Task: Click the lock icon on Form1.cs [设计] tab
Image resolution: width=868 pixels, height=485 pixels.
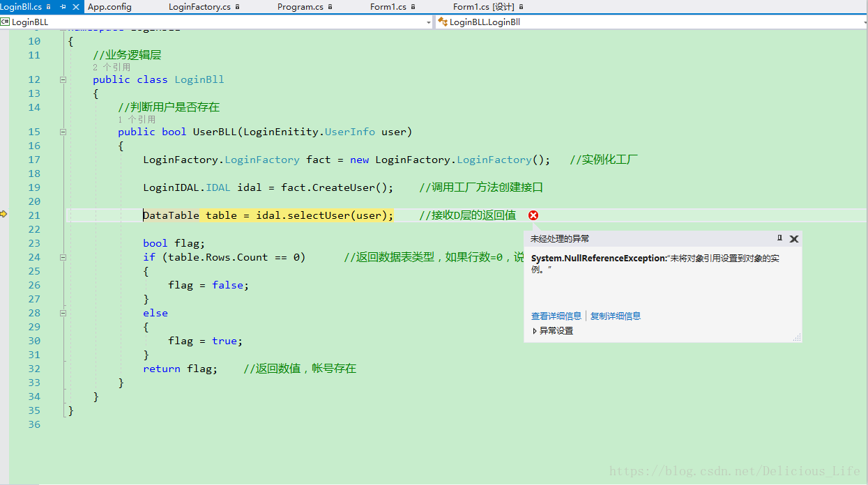Action: pos(521,7)
